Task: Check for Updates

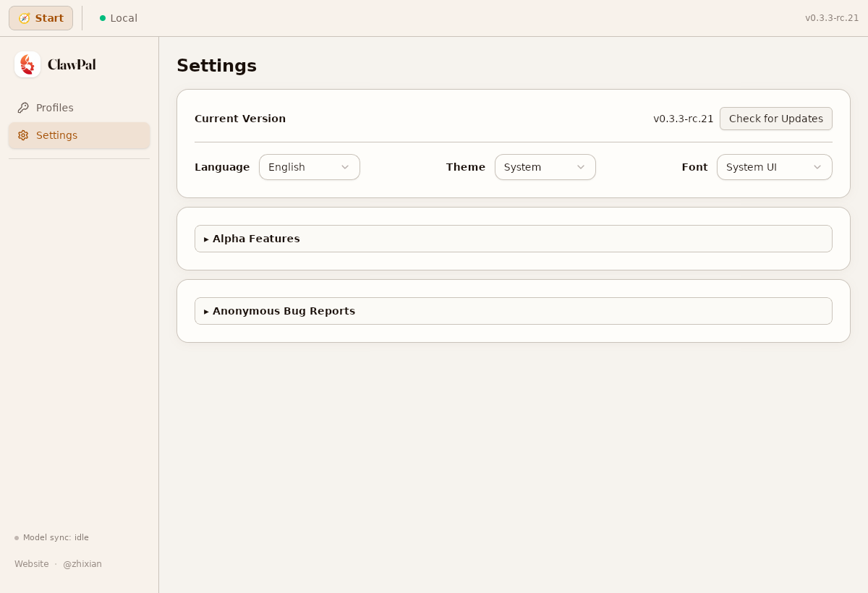Action: click(x=775, y=119)
